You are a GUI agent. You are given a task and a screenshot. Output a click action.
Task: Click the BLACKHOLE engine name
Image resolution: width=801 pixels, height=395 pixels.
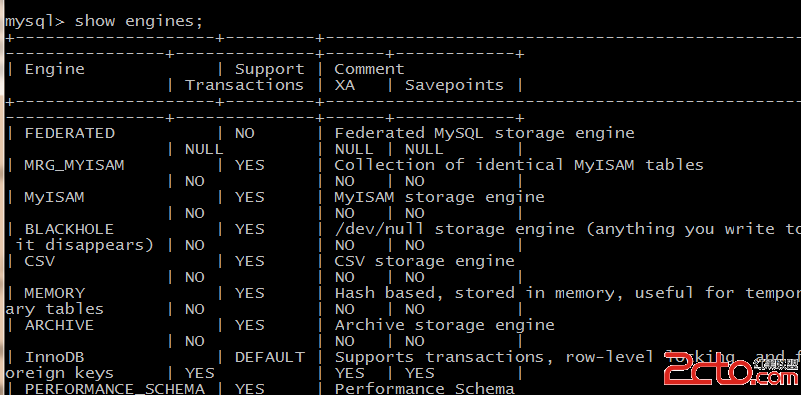(x=69, y=229)
